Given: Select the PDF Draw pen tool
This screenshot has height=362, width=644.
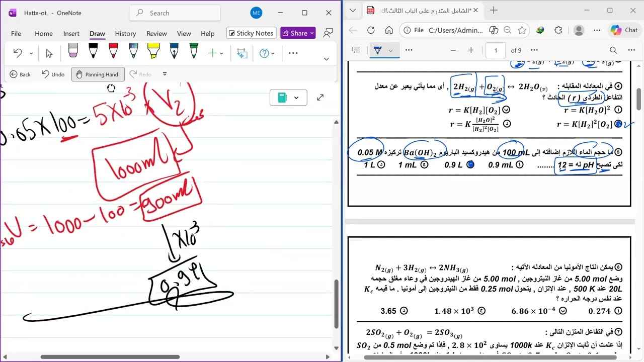Looking at the screenshot, I should pyautogui.click(x=377, y=50).
